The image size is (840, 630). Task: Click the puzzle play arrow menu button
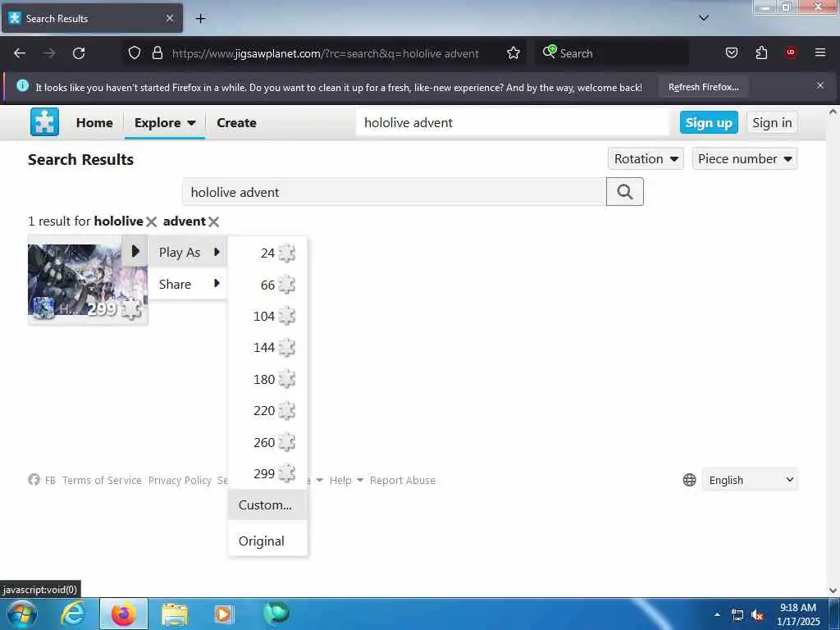coord(135,251)
